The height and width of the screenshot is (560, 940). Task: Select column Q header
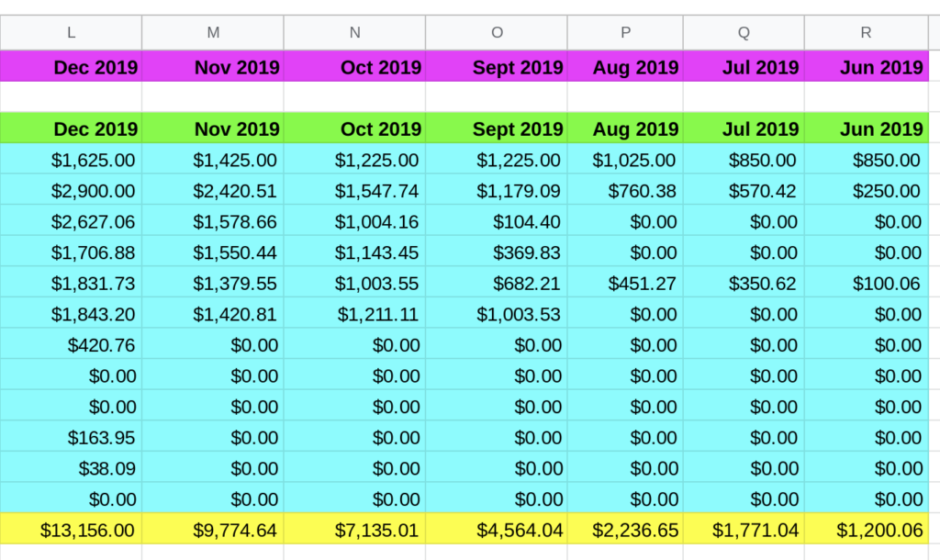coord(744,33)
